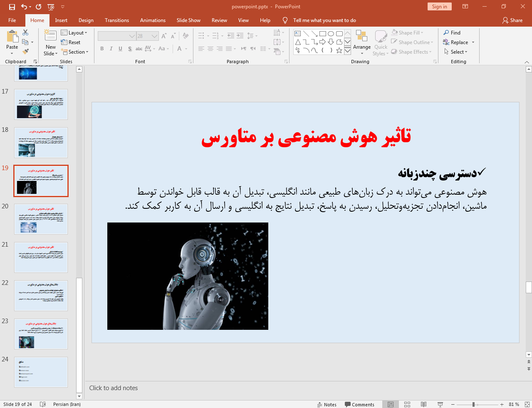Click Increase Font Size icon
Image resolution: width=532 pixels, height=408 pixels.
point(164,36)
